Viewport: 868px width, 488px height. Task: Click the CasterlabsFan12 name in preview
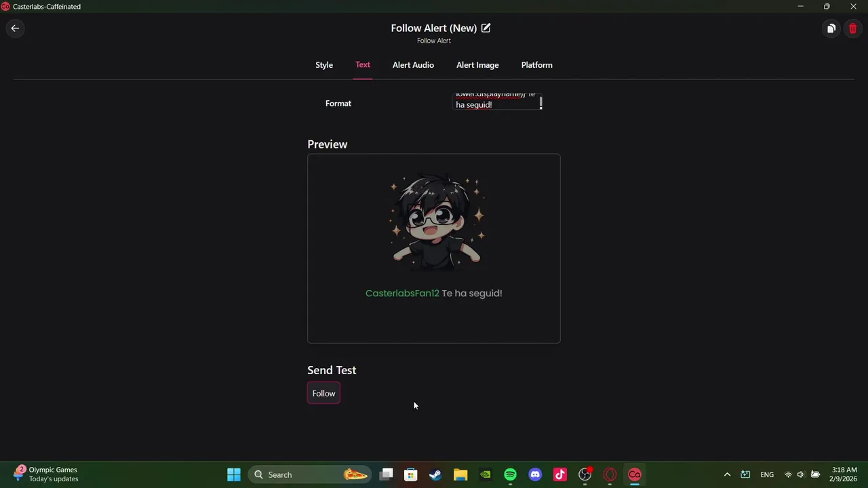point(402,293)
